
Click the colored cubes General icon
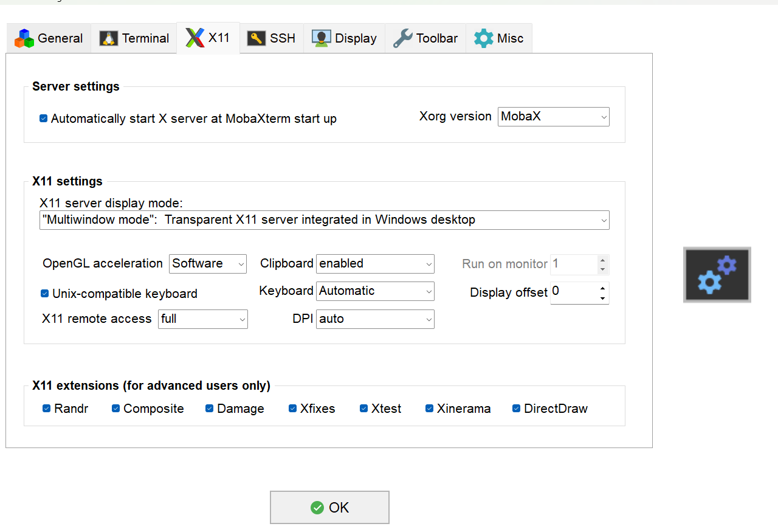[24, 38]
